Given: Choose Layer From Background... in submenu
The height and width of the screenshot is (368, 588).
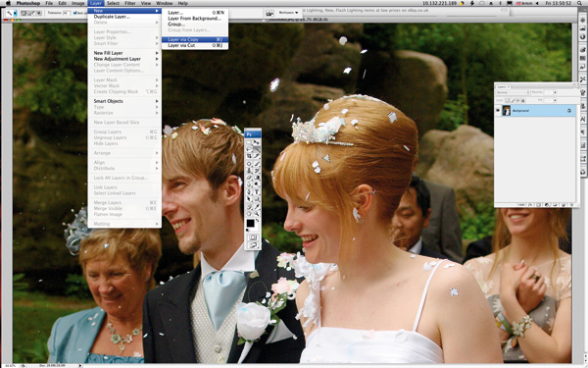Looking at the screenshot, I should coord(195,18).
